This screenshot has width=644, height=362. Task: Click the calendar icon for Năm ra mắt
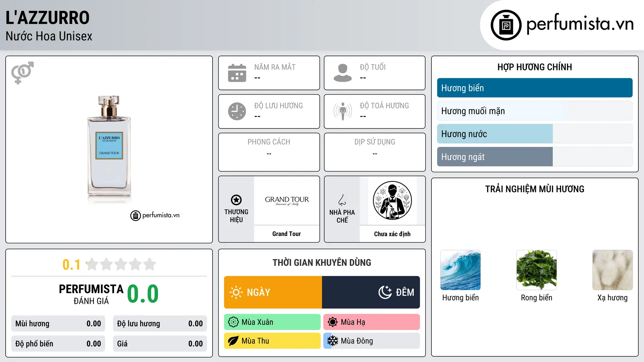(x=237, y=73)
